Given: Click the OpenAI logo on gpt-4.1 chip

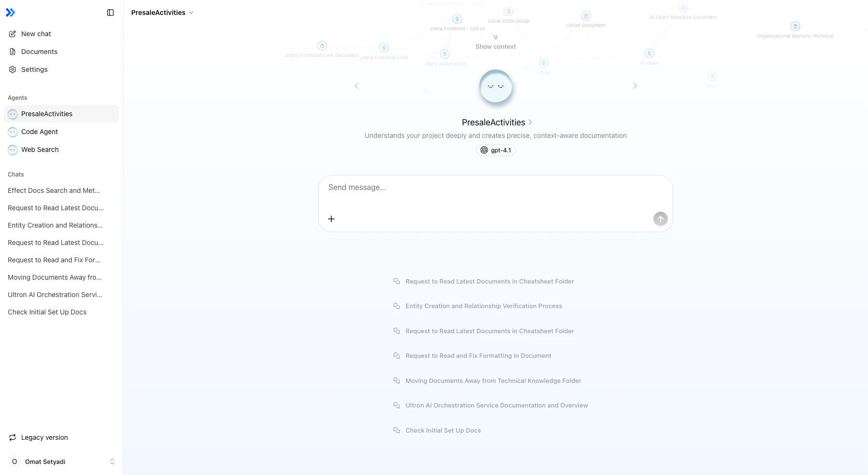Looking at the screenshot, I should pos(484,150).
